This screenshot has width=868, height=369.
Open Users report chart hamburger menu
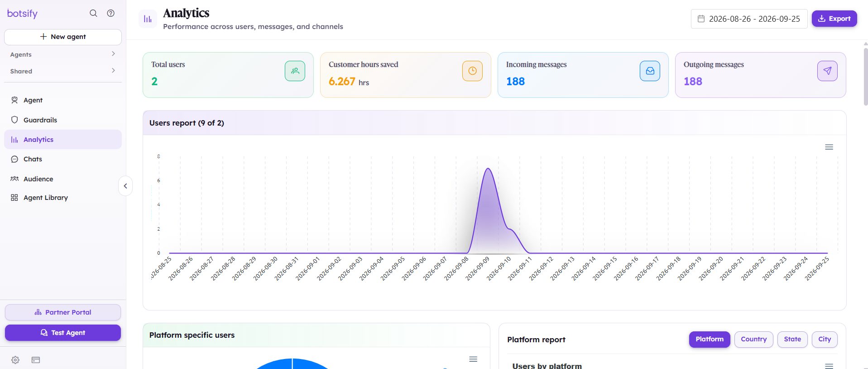click(x=829, y=147)
